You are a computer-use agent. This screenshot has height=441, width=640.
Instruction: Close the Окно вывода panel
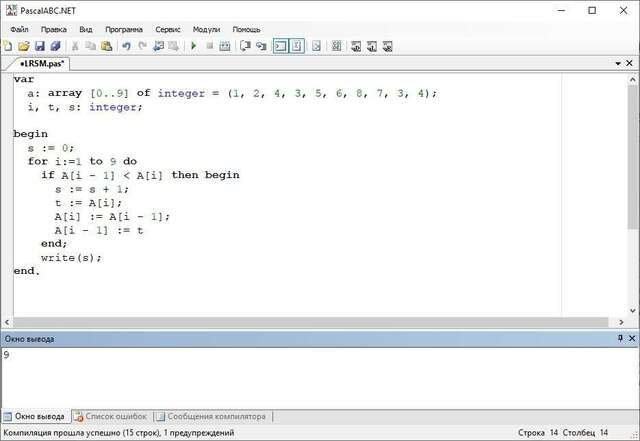coord(632,338)
